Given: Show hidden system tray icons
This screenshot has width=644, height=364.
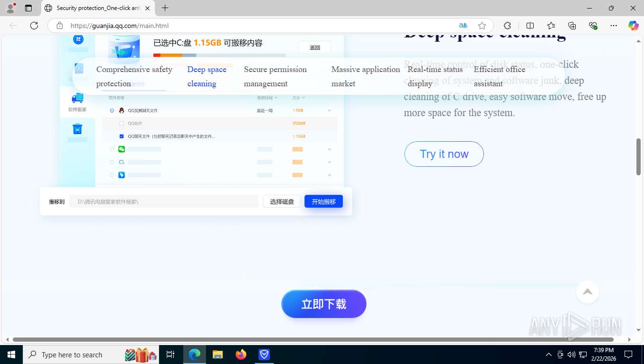Looking at the screenshot, I should pyautogui.click(x=548, y=355).
